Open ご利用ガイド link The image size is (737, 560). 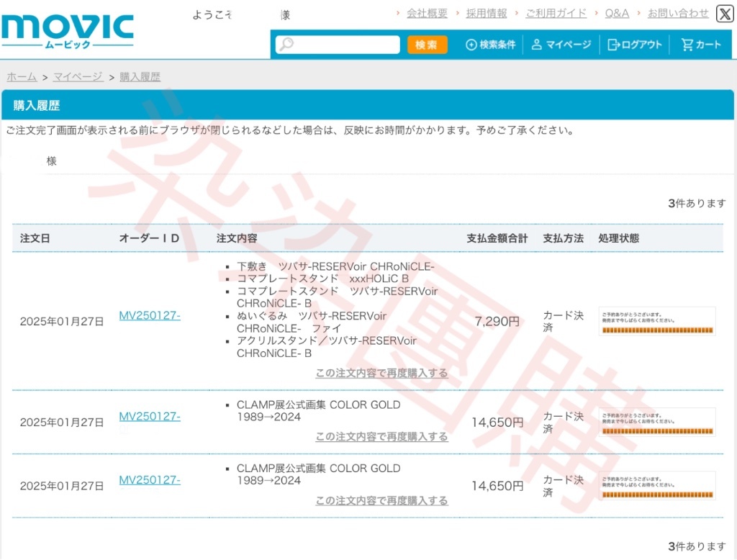click(x=556, y=13)
